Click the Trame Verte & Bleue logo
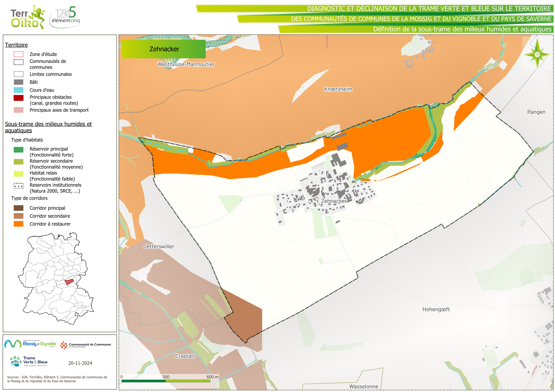 click(x=29, y=361)
